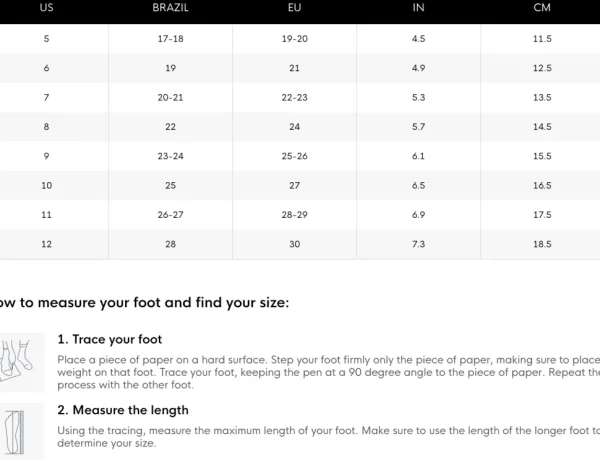The image size is (600, 460).
Task: Click EU size 30 cell
Action: [294, 244]
